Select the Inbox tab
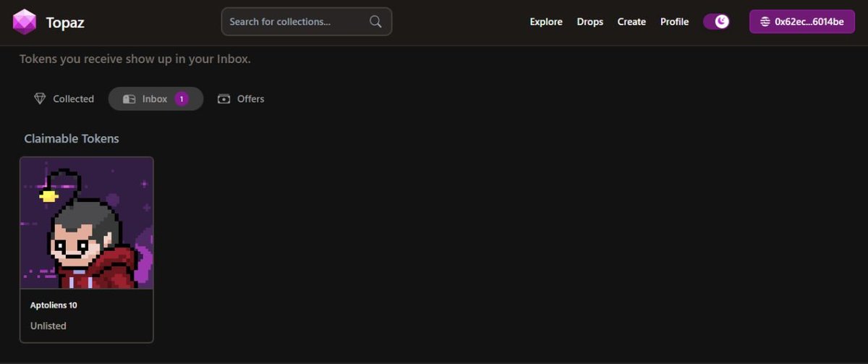This screenshot has width=868, height=364. tap(156, 98)
